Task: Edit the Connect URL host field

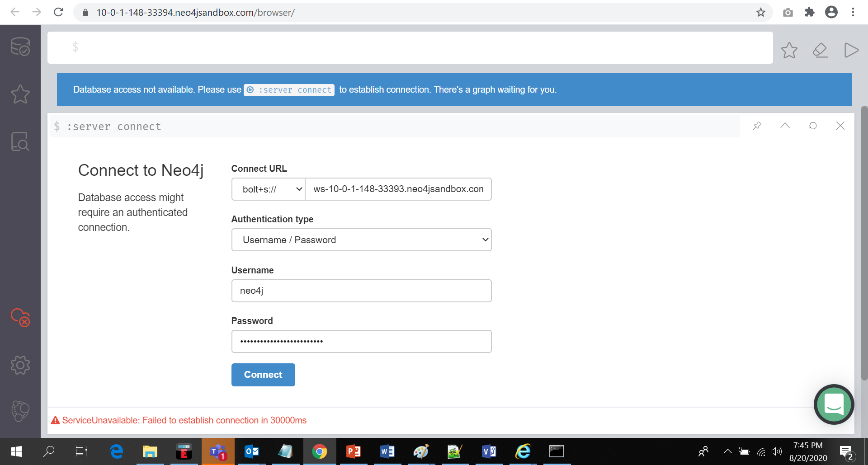Action: click(398, 189)
